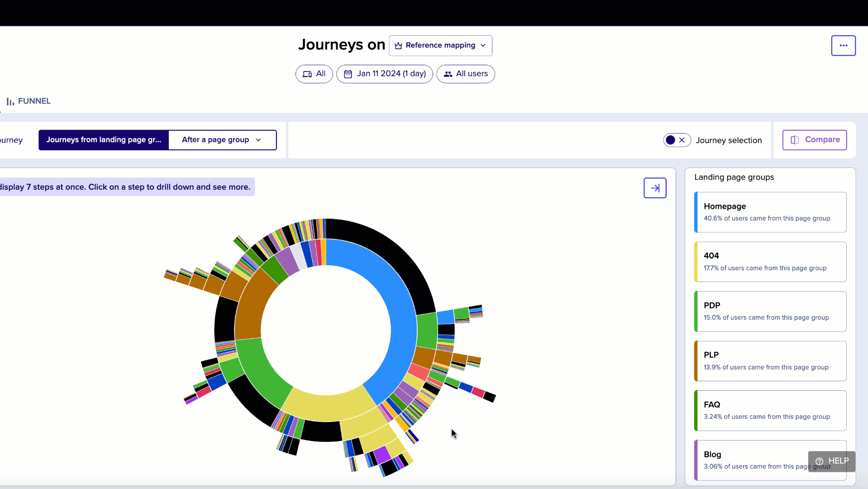Select the Homepage landing page group card
868x489 pixels.
click(x=770, y=212)
